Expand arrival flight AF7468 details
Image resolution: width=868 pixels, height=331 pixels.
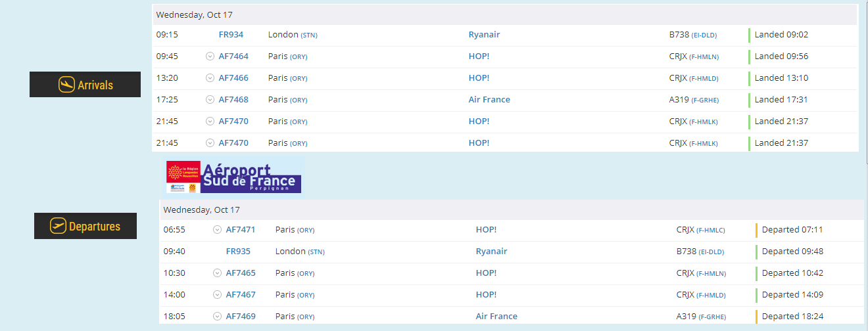[210, 100]
